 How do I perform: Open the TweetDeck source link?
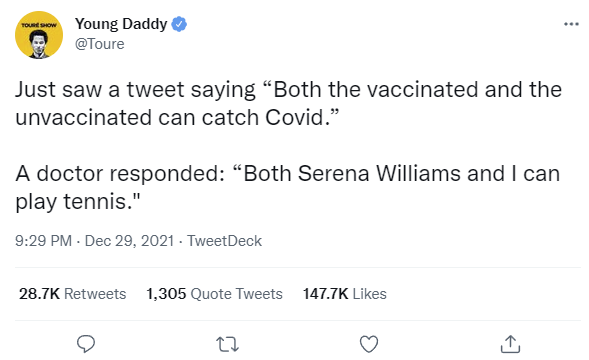point(225,241)
